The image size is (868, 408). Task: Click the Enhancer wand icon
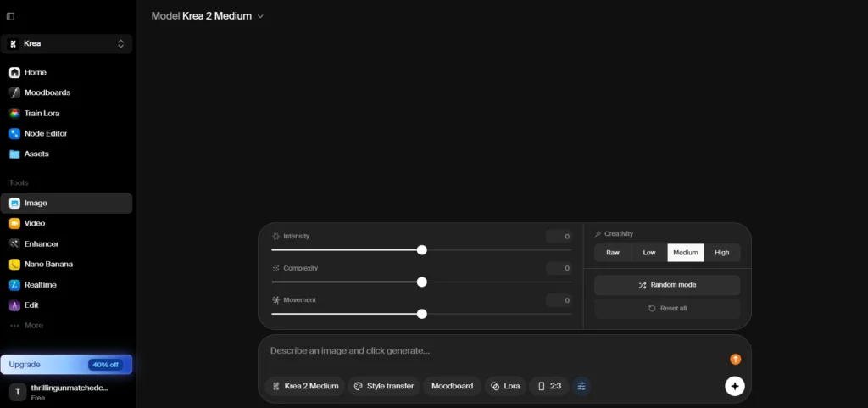(x=14, y=244)
